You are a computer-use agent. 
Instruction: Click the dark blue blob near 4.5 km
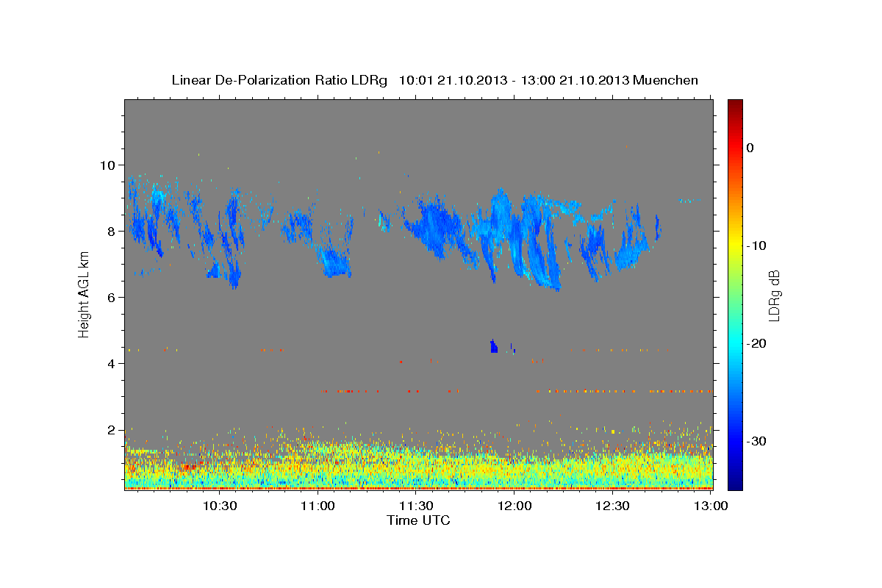click(494, 346)
